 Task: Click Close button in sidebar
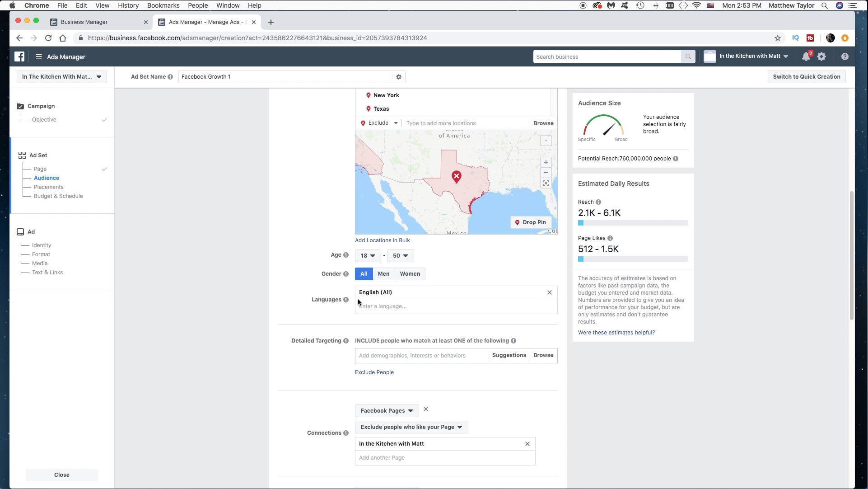[62, 475]
